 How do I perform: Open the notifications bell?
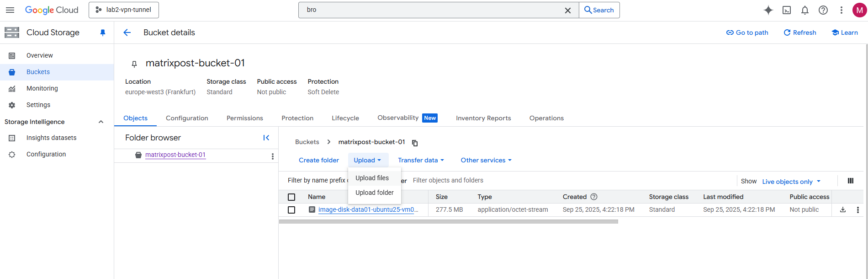click(x=805, y=10)
